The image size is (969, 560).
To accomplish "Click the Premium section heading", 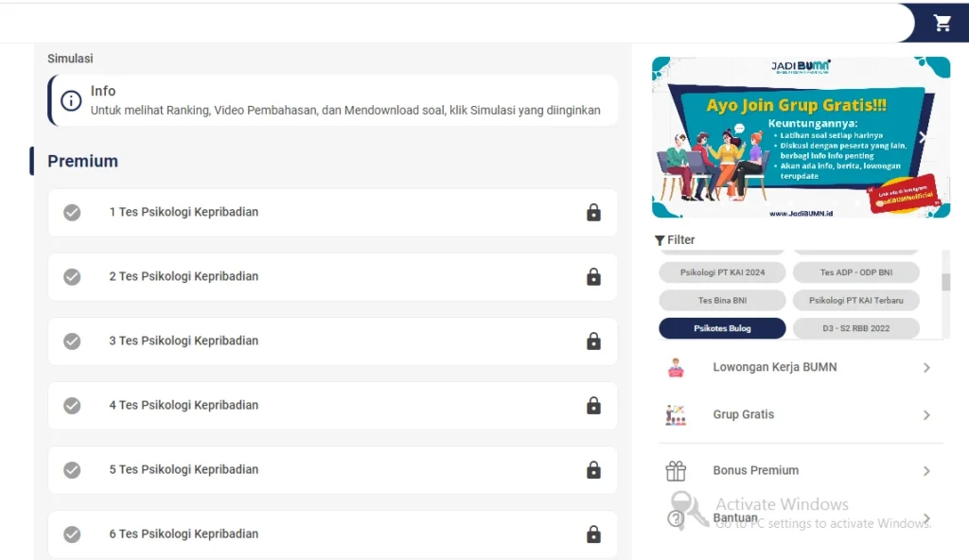I will coord(83,162).
